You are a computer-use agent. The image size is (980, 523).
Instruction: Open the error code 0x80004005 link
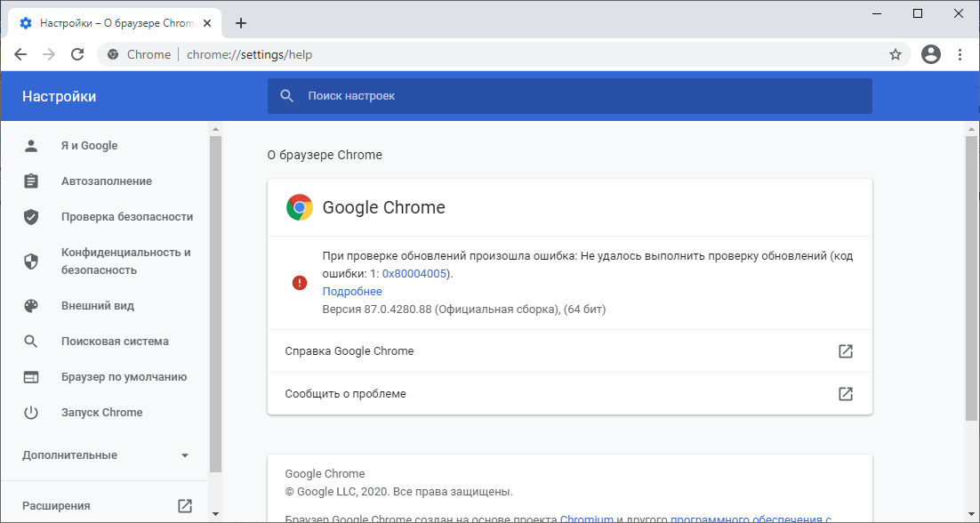tap(416, 274)
